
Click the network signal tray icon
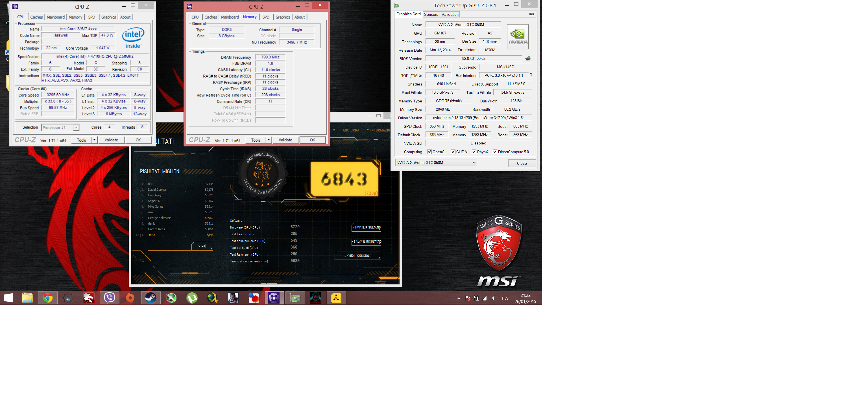(485, 298)
